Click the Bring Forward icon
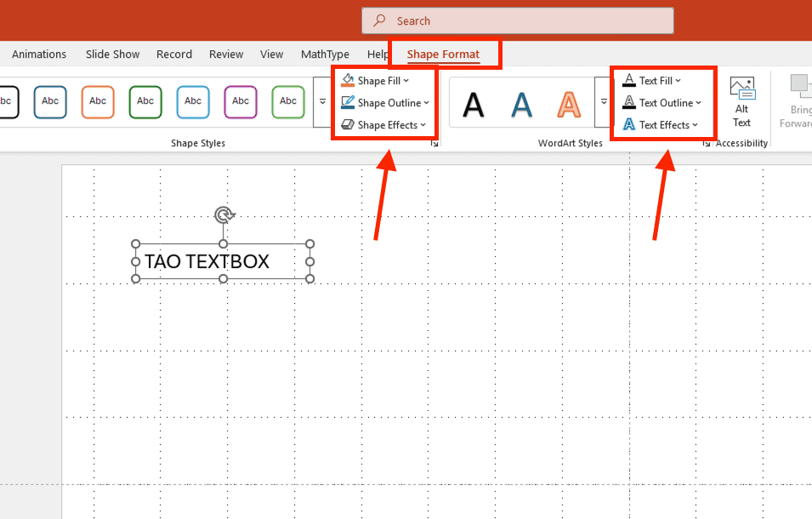 pyautogui.click(x=801, y=86)
